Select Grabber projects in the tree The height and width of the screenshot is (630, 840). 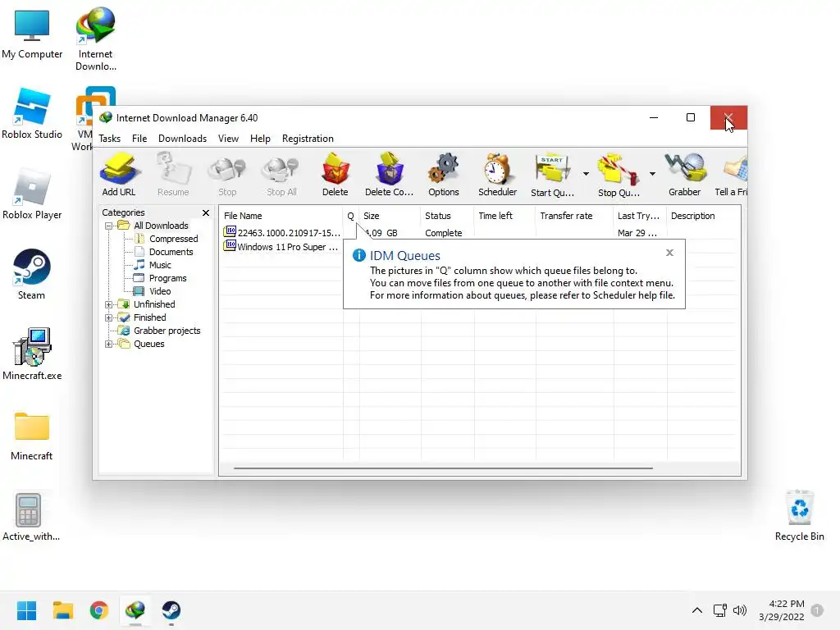[167, 331]
